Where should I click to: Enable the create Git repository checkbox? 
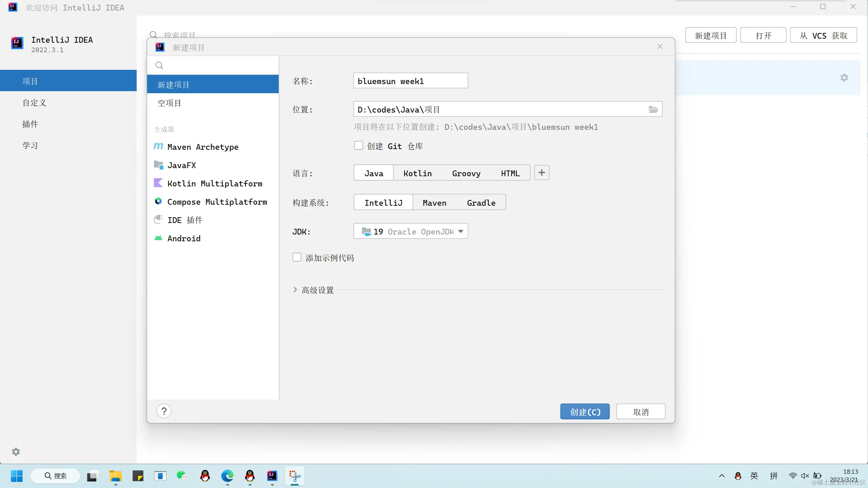click(358, 146)
